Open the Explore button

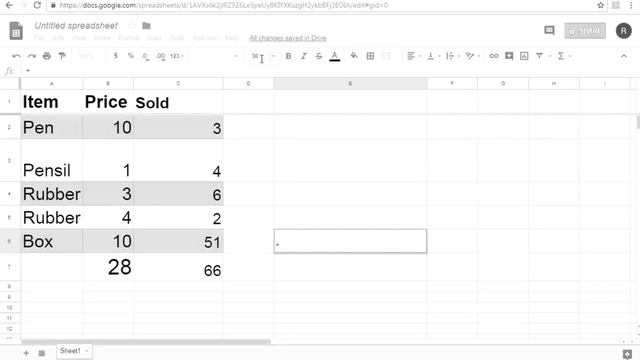coord(627,353)
